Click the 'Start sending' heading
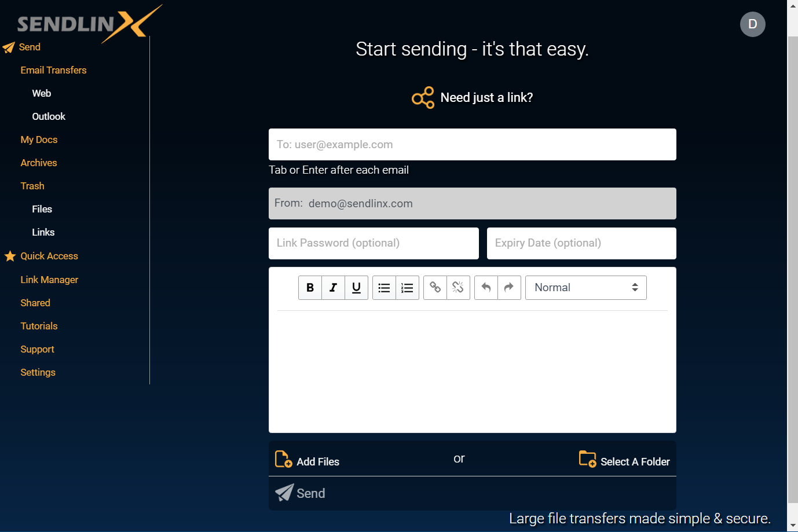 [472, 49]
